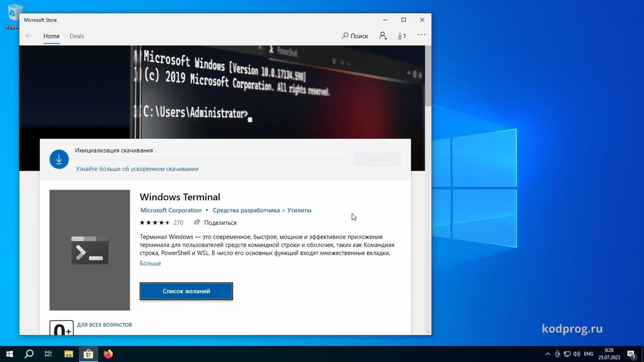Viewport: 644px width, 362px height.
Task: Click the Список желаний wishlist button
Action: pos(186,291)
